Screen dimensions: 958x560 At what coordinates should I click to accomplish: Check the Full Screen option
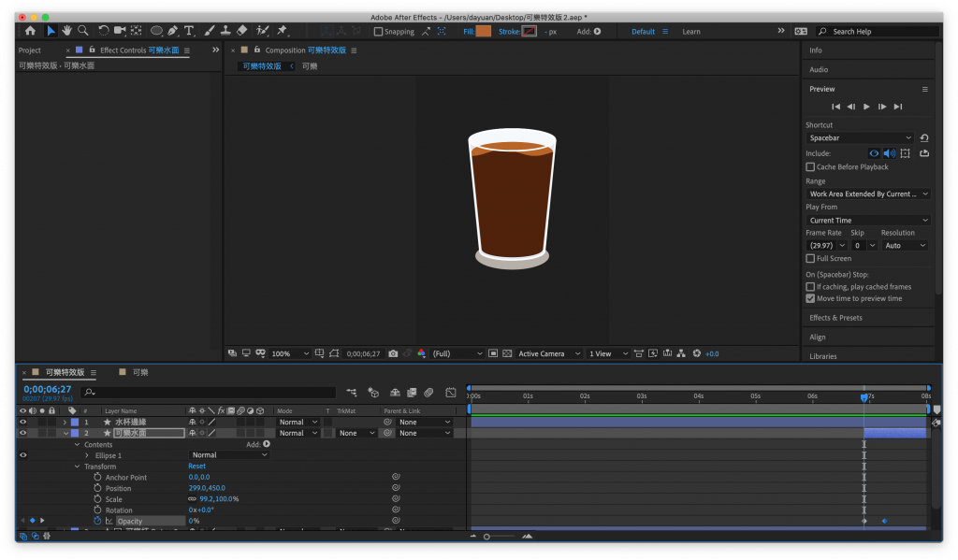click(810, 258)
